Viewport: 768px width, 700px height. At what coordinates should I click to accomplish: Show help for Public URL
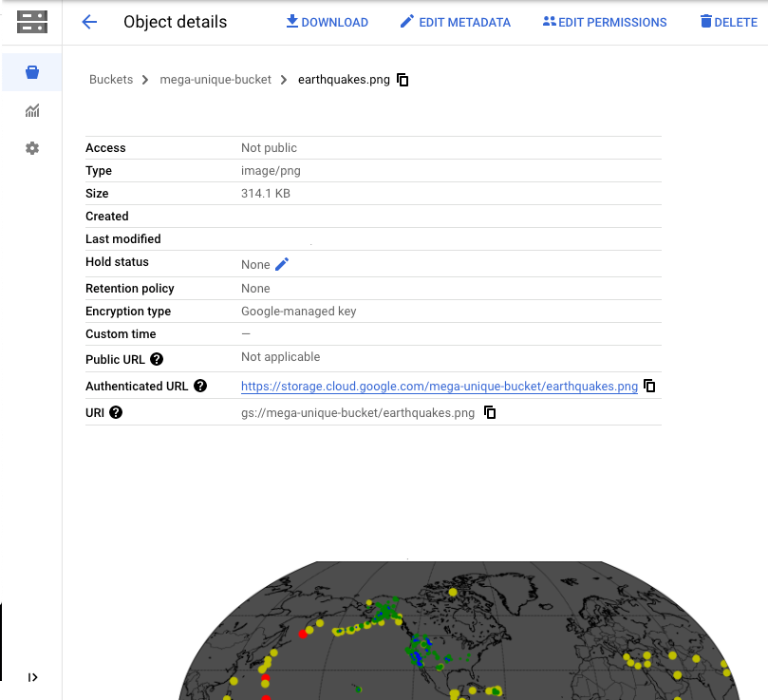pyautogui.click(x=157, y=359)
